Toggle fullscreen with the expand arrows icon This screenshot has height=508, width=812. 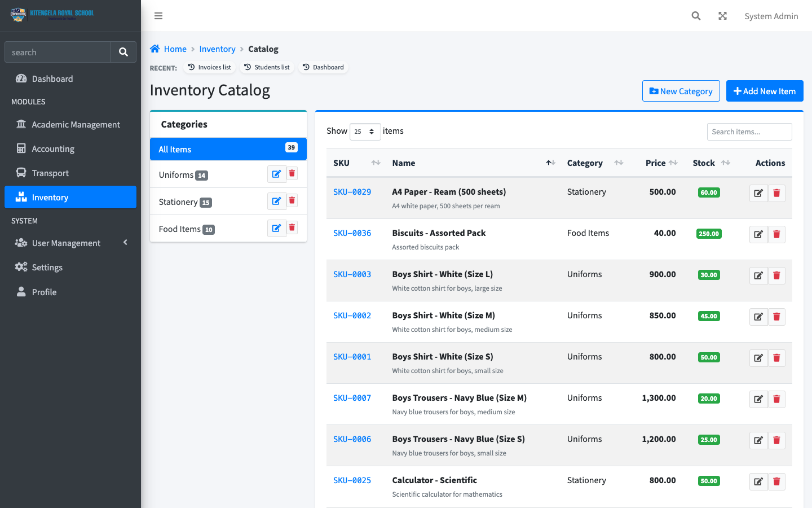point(722,16)
